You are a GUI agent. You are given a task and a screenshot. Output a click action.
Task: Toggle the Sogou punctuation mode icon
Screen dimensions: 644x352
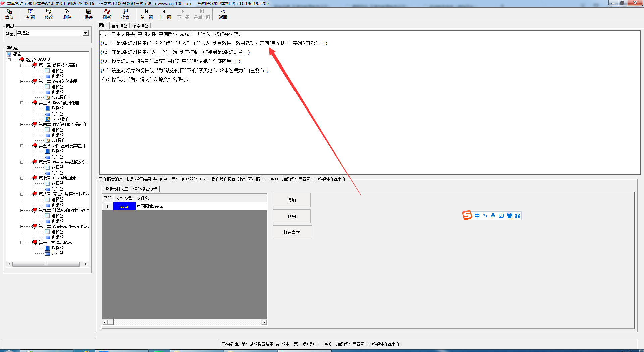pos(485,216)
